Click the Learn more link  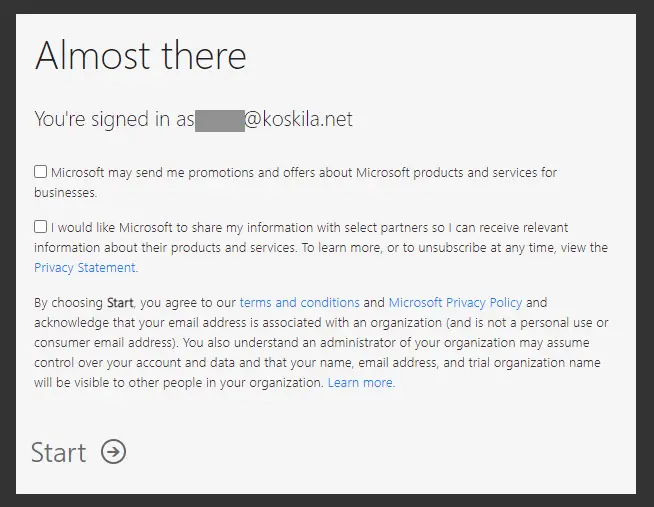[x=361, y=383]
